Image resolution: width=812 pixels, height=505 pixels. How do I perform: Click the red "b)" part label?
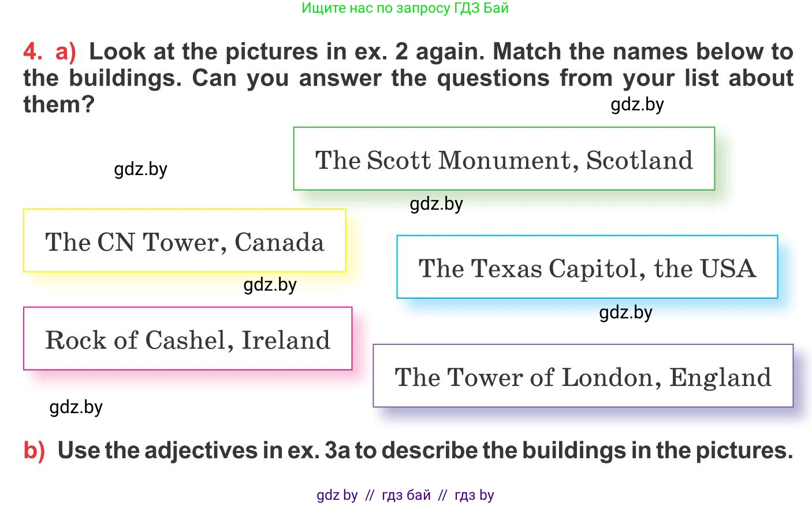tap(34, 450)
